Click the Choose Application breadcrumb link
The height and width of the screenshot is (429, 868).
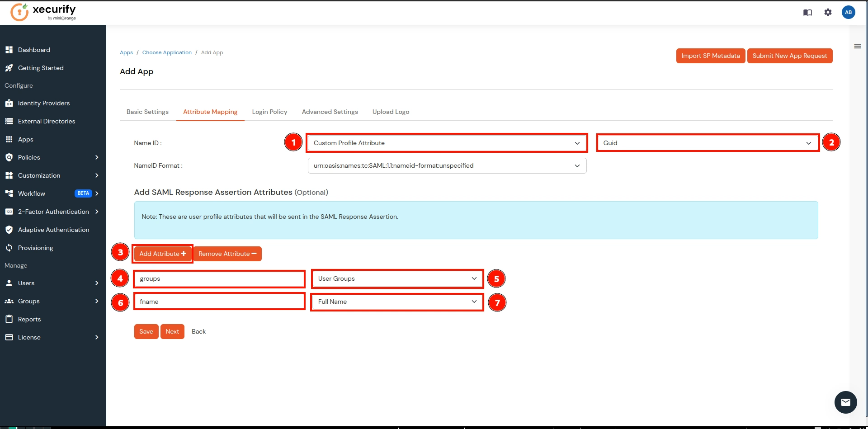pos(167,52)
